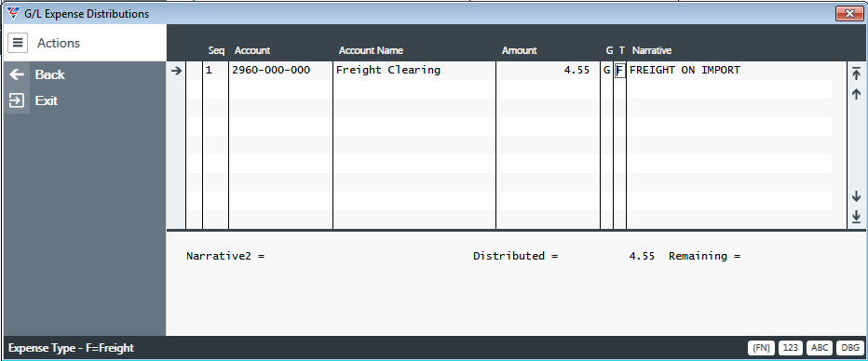Screen dimensions: 868x361
Task: Open the Actions hamburger menu icon
Action: (x=18, y=43)
